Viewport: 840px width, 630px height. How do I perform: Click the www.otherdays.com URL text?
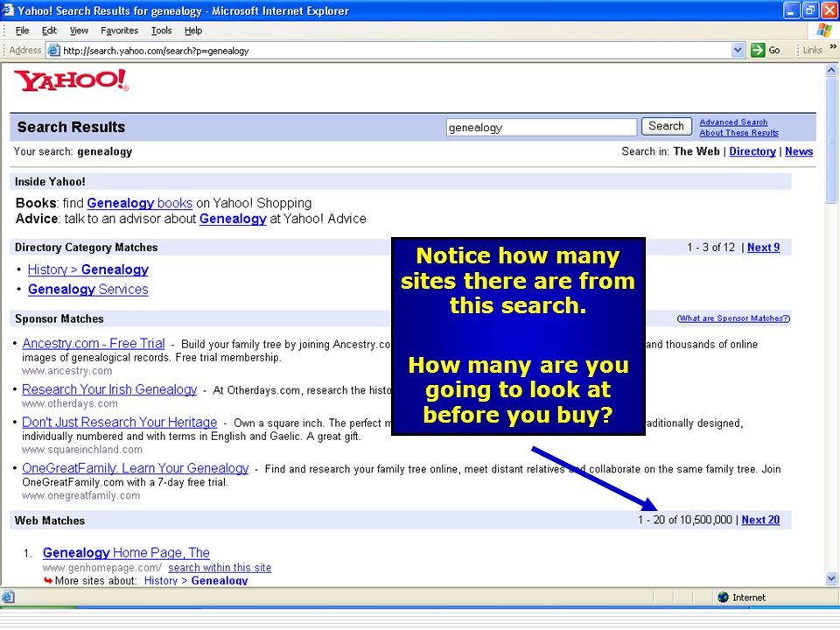click(x=70, y=403)
